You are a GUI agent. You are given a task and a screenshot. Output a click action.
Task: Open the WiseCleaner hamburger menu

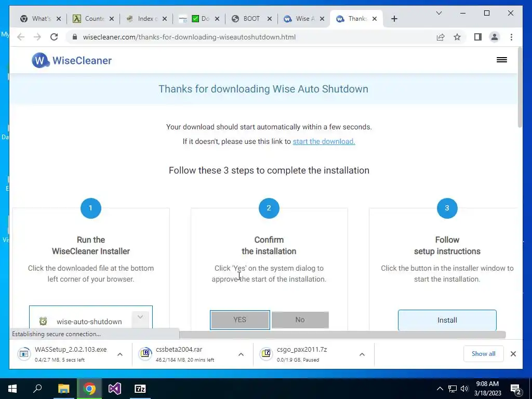501,60
